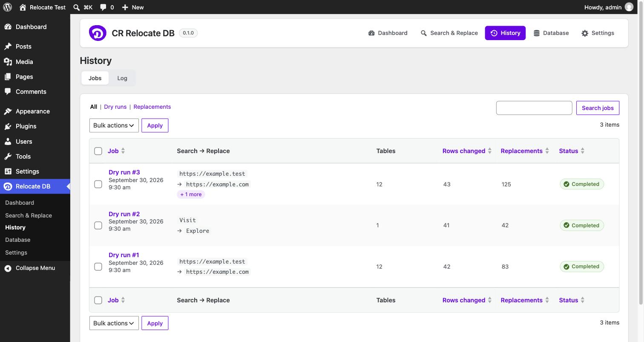Sort by Rows changed in header
Screen dimensions: 644x342
(x=467, y=151)
